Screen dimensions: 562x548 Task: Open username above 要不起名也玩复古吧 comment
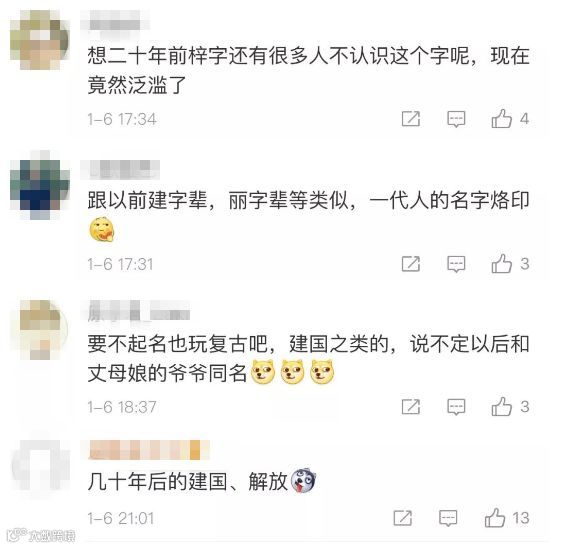tap(139, 310)
